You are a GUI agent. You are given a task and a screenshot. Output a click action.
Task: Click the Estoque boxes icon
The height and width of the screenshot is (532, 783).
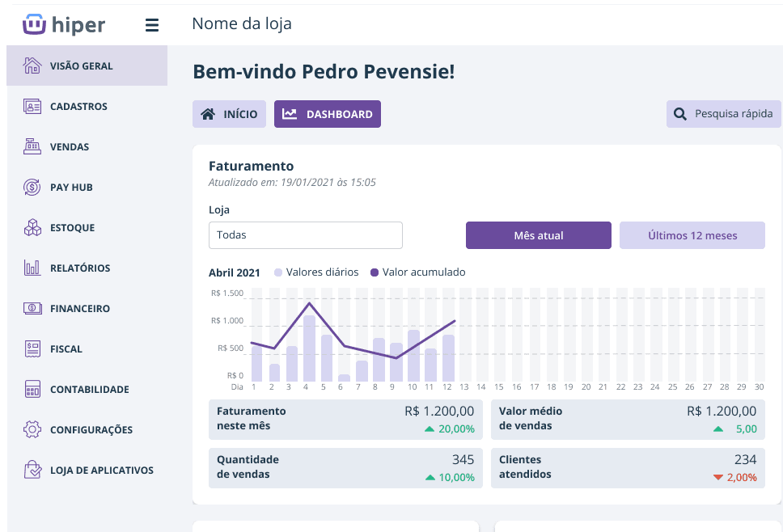click(x=32, y=227)
